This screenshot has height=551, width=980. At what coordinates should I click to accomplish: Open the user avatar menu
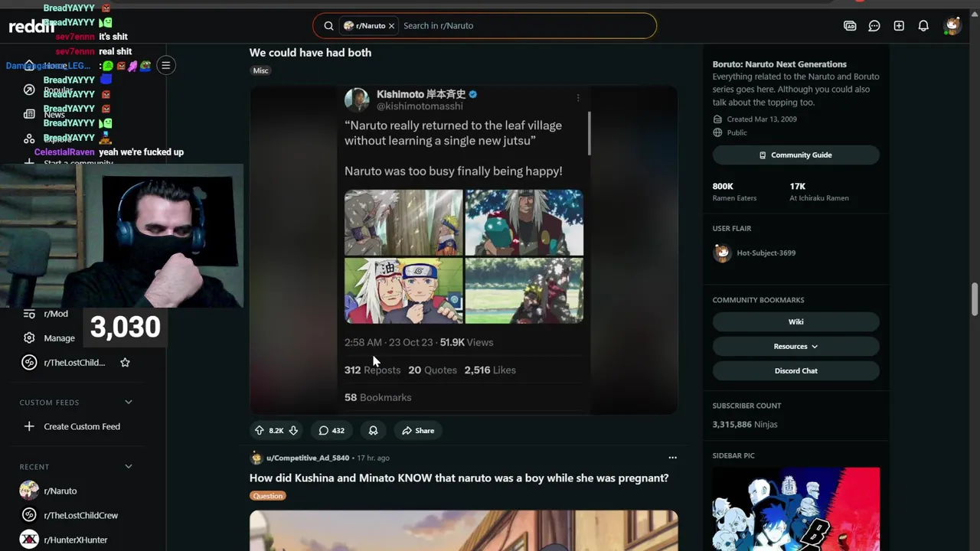(x=952, y=25)
